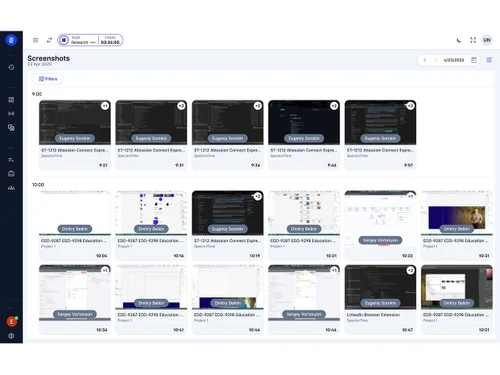Open the team people icon in the sidebar

tap(11, 188)
